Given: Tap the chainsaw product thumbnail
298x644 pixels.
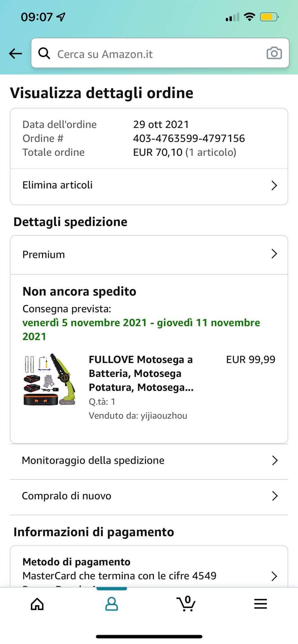Looking at the screenshot, I should (x=50, y=379).
